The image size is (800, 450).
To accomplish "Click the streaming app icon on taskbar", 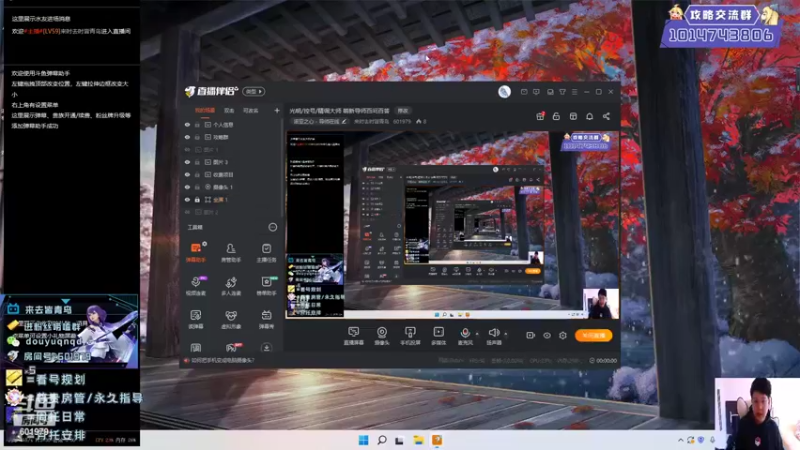I will pos(437,440).
